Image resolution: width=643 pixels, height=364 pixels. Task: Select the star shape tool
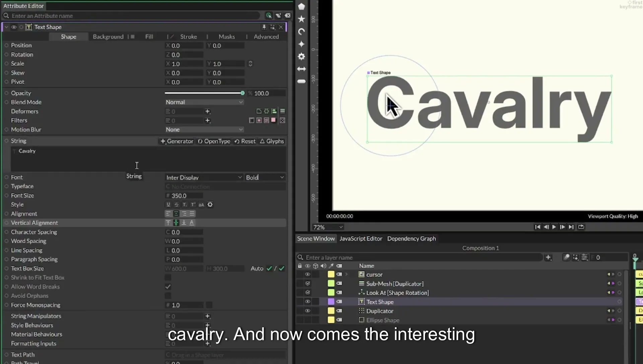point(301,19)
